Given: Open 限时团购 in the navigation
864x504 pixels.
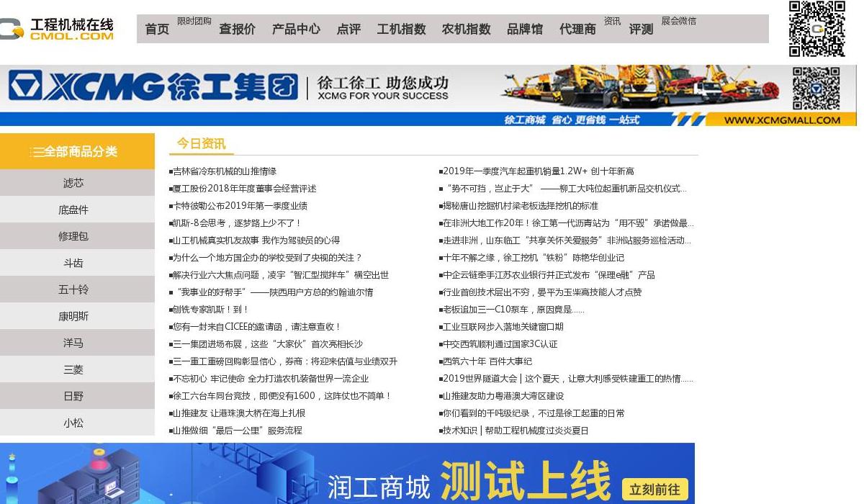Looking at the screenshot, I should (194, 21).
